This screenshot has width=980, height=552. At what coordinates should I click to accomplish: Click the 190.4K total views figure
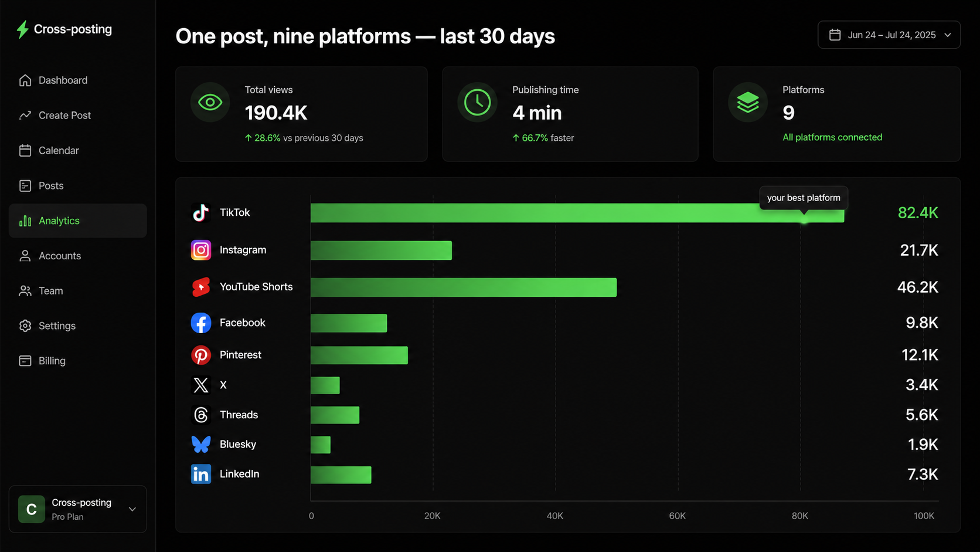coord(276,113)
